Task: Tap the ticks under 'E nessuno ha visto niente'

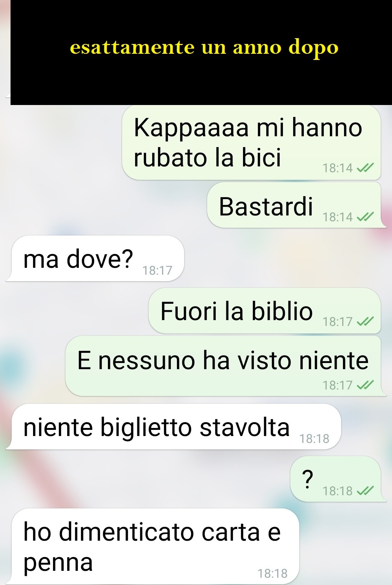Action: (365, 385)
